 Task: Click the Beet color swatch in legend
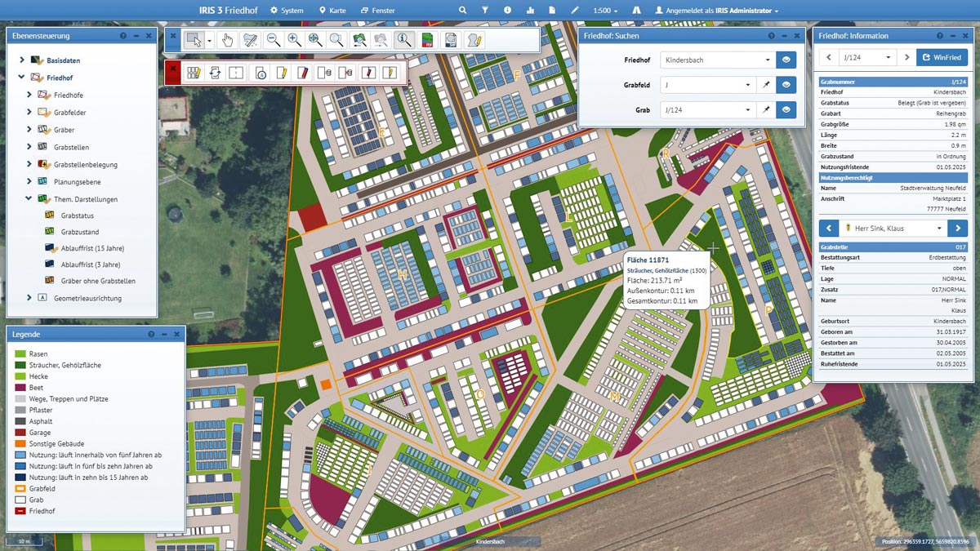pos(19,389)
